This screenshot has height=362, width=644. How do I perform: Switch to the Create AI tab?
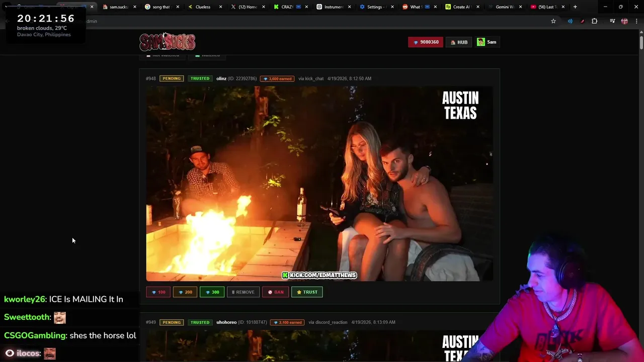(x=461, y=7)
